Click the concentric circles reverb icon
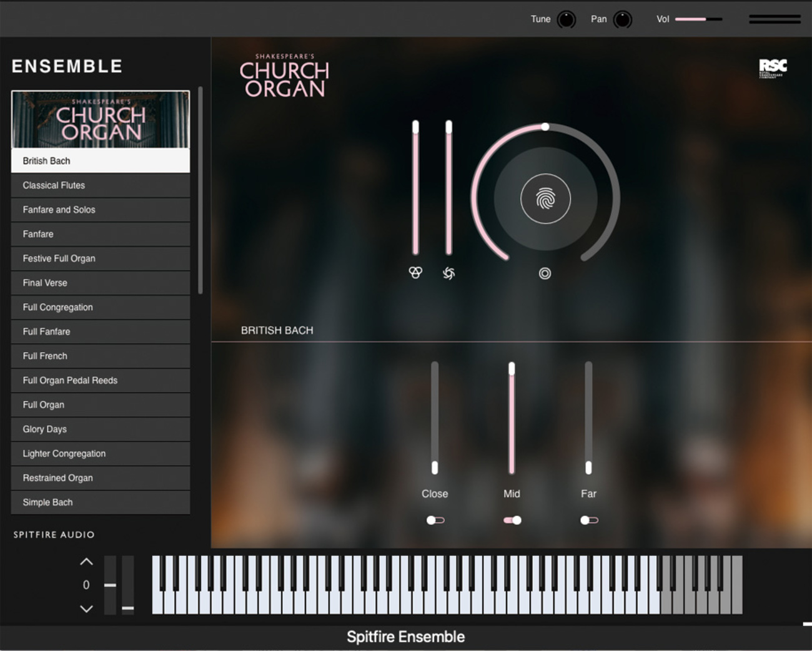Viewport: 812px width, 651px height. 545,273
